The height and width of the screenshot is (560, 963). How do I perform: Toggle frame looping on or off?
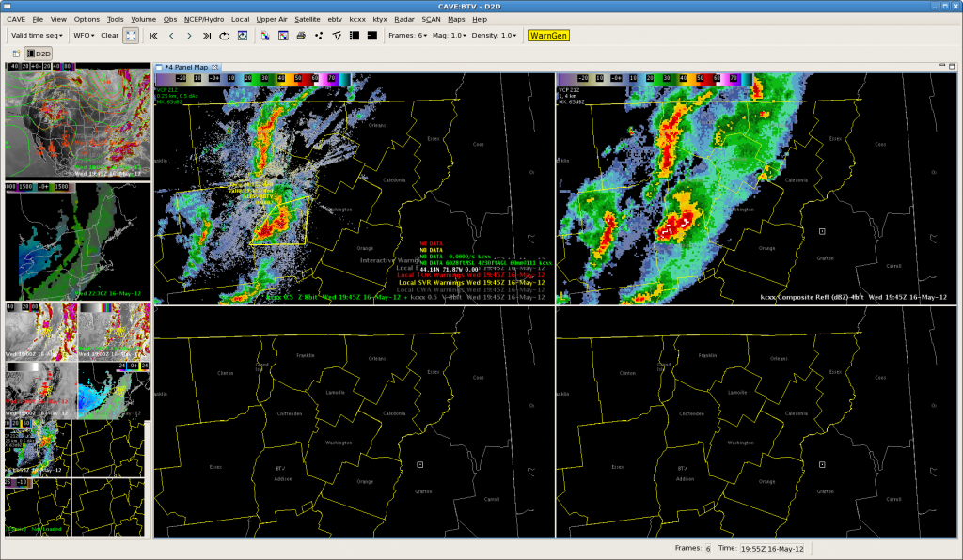(x=225, y=36)
